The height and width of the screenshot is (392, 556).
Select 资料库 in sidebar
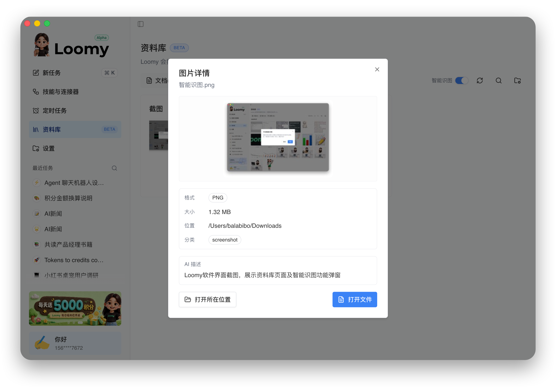(75, 129)
